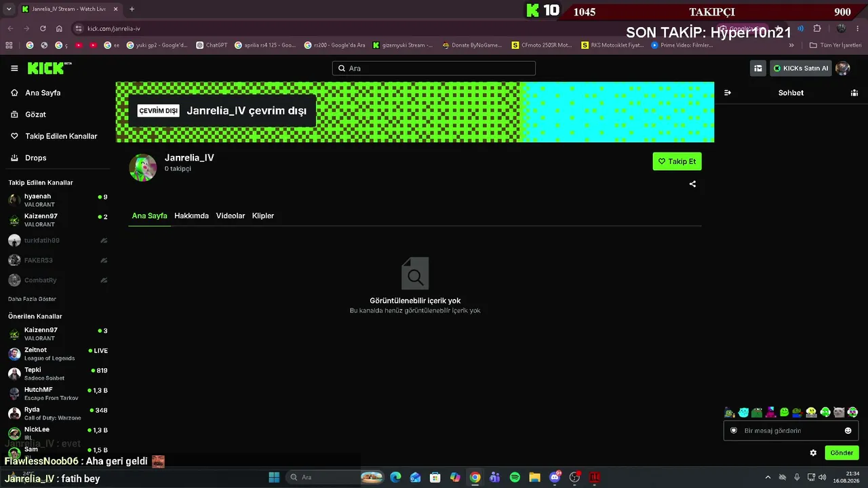The height and width of the screenshot is (488, 868).
Task: Click the browser address bar URL
Action: coord(114,28)
